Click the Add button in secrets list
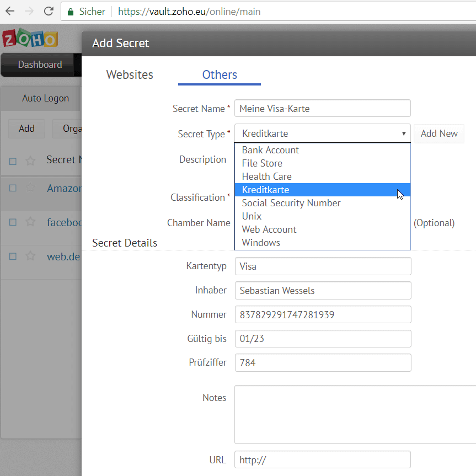This screenshot has height=476, width=476. pyautogui.click(x=26, y=129)
